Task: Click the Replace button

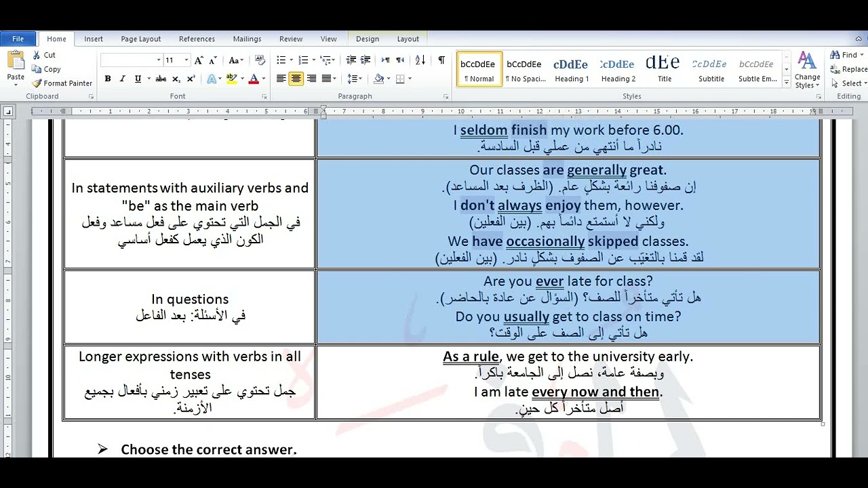Action: click(x=849, y=69)
